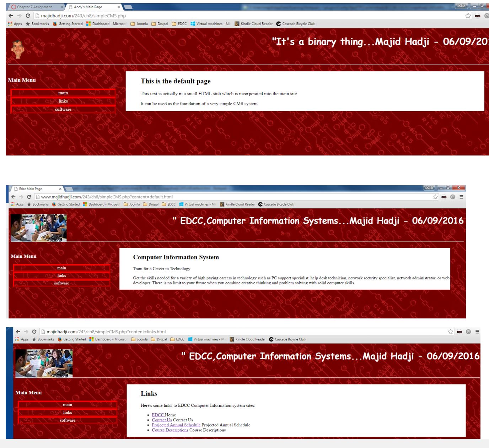Select 'links' menu item beside Computer Information System content
This screenshot has height=448, width=489.
(61, 275)
